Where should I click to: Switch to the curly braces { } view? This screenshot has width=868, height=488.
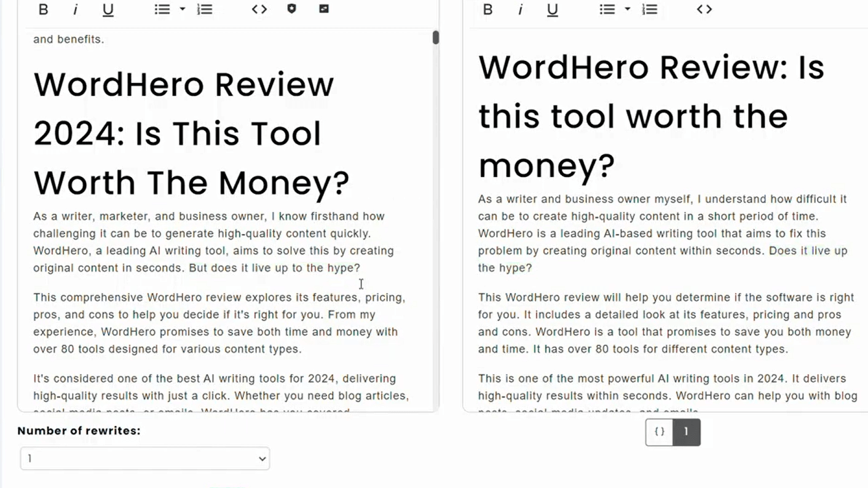point(660,432)
